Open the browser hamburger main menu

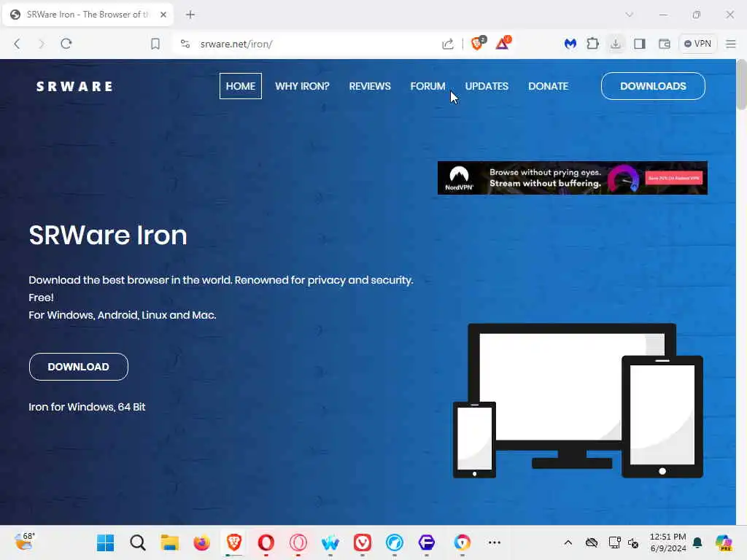tap(731, 44)
